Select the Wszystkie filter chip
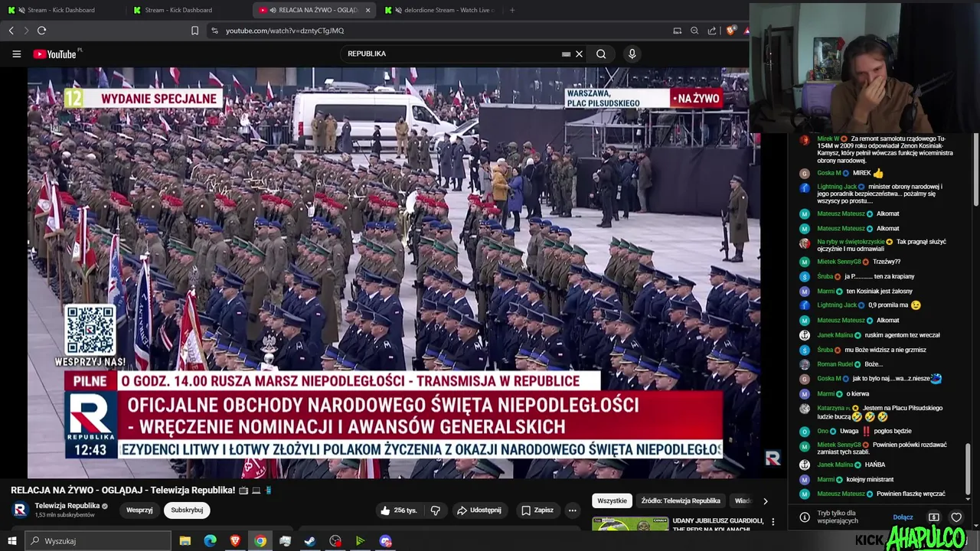Image resolution: width=980 pixels, height=551 pixels. (x=612, y=500)
